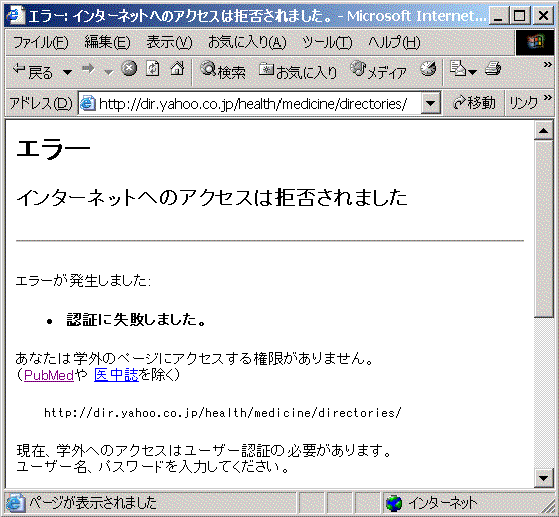Go to the Home page icon
The height and width of the screenshot is (517, 559).
click(x=177, y=68)
